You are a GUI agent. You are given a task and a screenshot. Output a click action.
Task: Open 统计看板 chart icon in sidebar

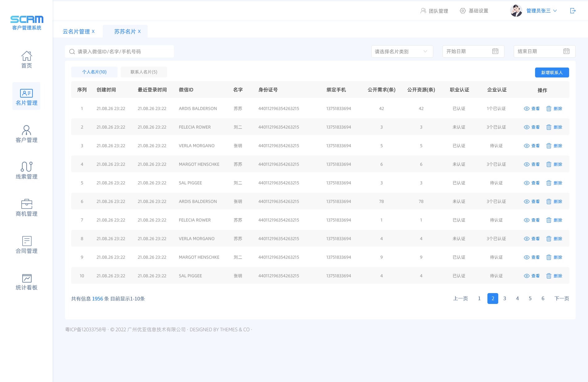click(27, 278)
